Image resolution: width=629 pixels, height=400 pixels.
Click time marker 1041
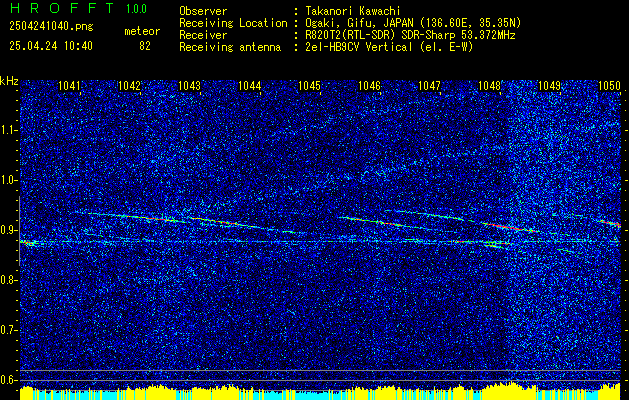point(69,86)
